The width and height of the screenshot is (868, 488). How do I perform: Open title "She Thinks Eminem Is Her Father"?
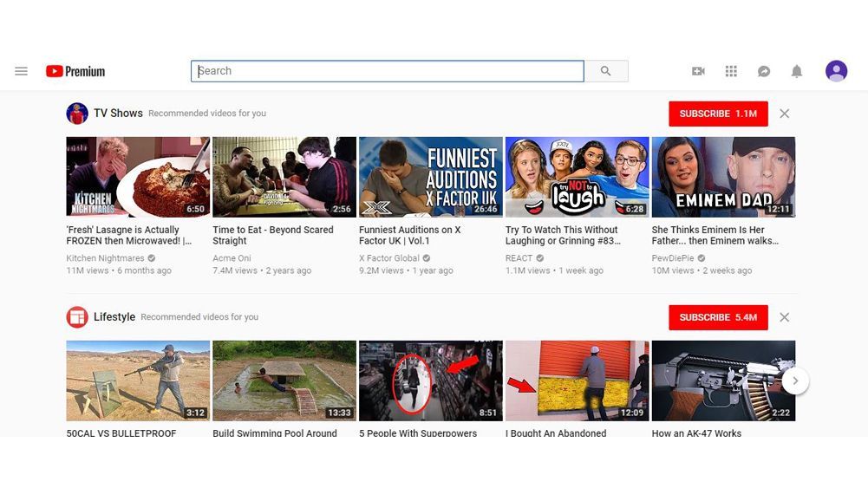715,235
